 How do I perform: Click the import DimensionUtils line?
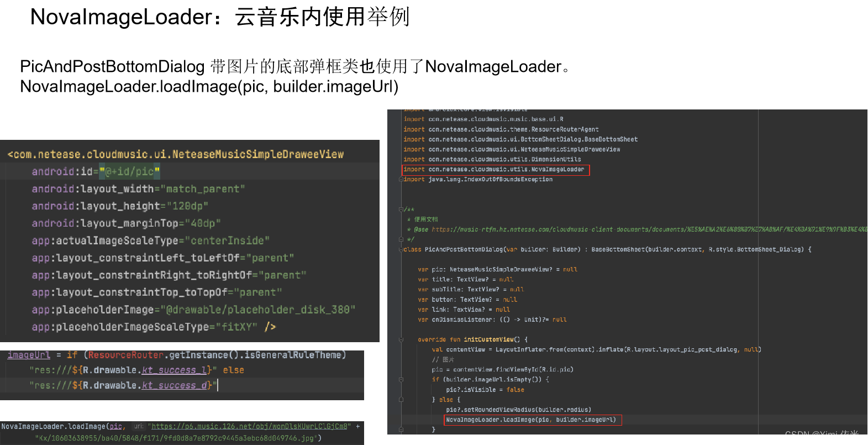point(492,160)
